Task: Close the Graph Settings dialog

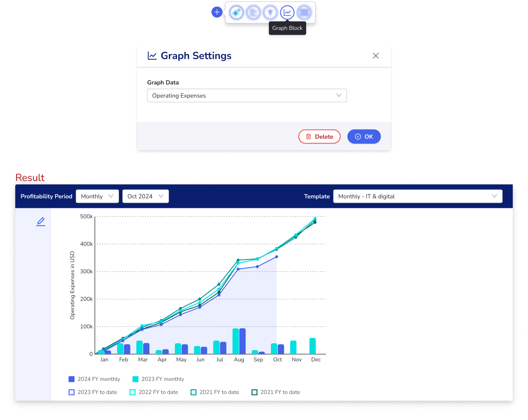Action: click(x=376, y=56)
